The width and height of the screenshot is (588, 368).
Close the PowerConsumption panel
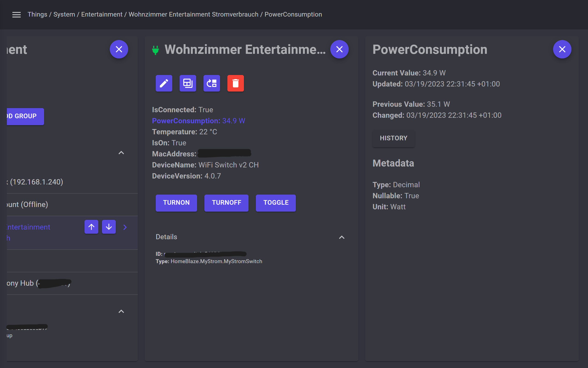pos(562,49)
